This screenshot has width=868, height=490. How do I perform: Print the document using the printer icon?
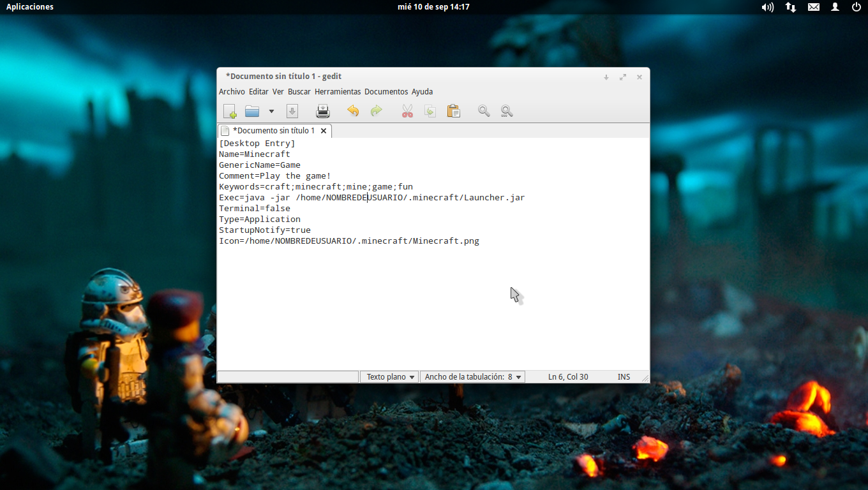[323, 111]
